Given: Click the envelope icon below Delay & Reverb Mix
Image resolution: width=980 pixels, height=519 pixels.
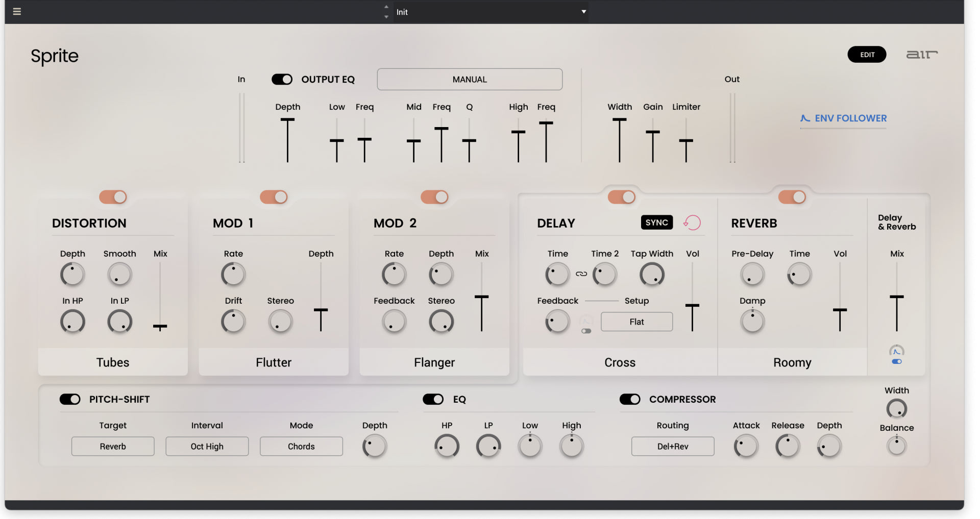Looking at the screenshot, I should [x=897, y=351].
